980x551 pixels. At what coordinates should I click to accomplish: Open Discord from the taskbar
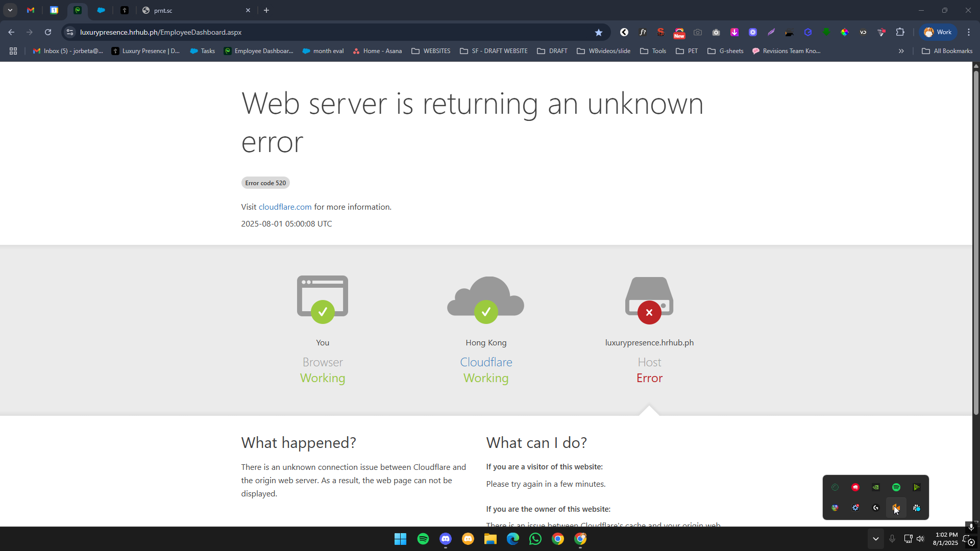(x=446, y=539)
